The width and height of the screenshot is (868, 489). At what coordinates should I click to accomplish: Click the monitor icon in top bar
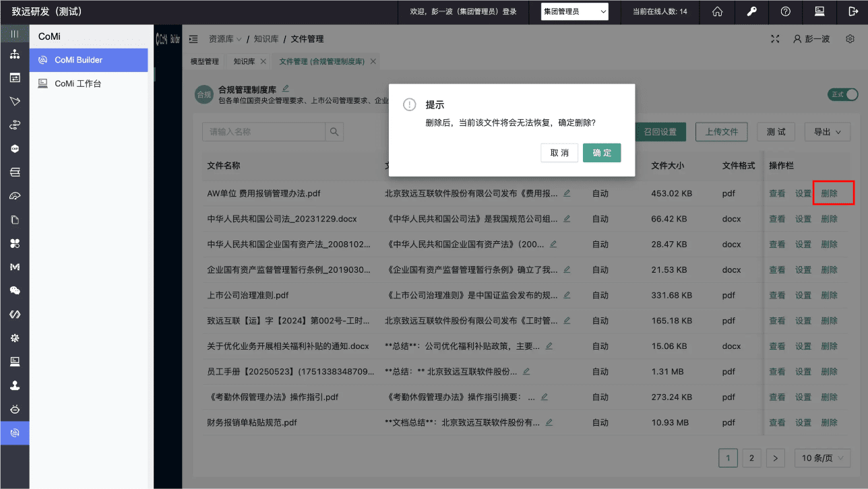tap(819, 11)
